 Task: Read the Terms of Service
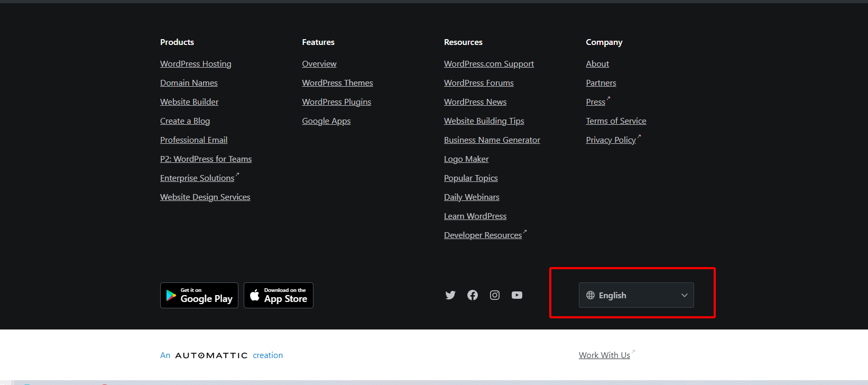click(x=616, y=121)
